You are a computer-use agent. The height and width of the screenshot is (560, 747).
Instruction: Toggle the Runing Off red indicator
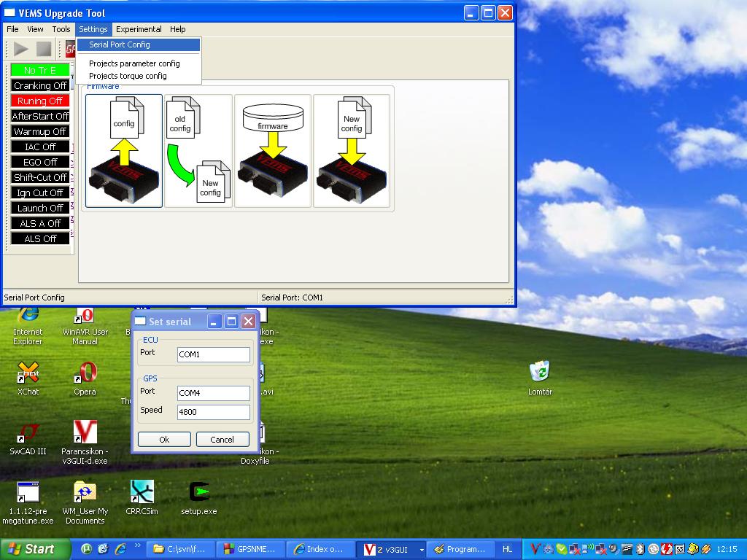[40, 101]
